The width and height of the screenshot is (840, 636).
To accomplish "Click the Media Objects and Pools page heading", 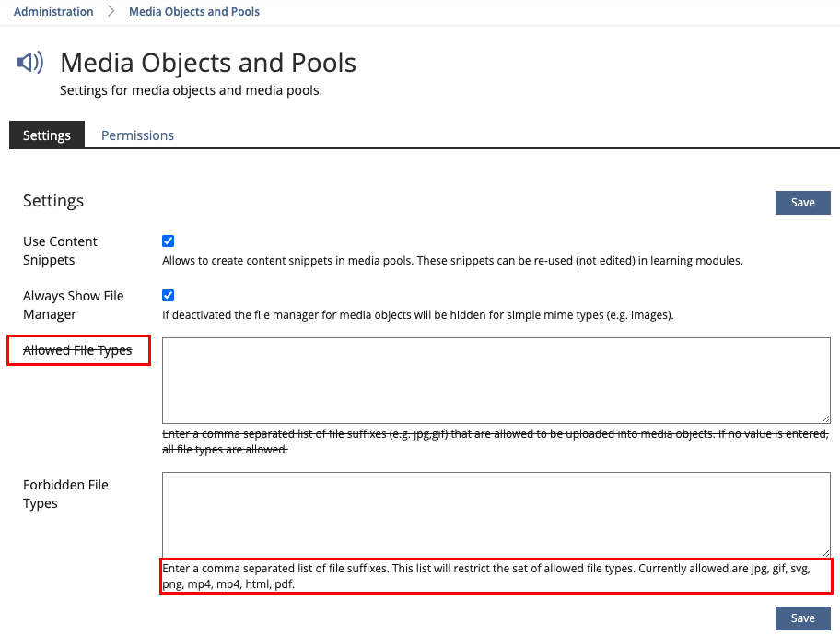I will [x=208, y=63].
